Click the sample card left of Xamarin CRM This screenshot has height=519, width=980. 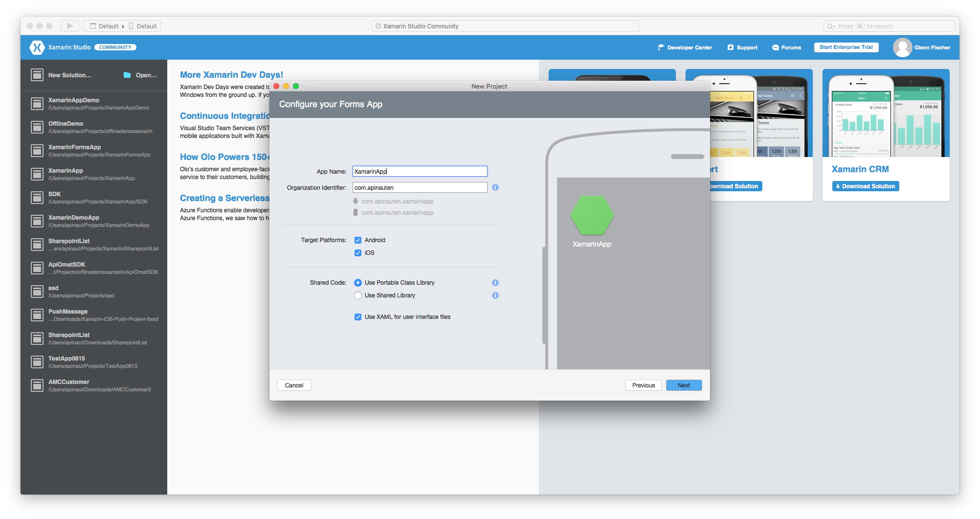click(761, 135)
